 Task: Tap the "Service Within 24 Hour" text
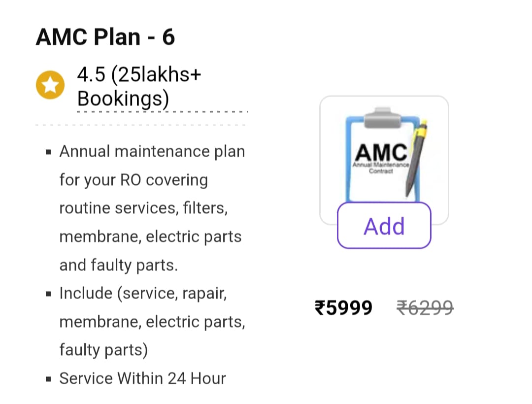(x=142, y=378)
